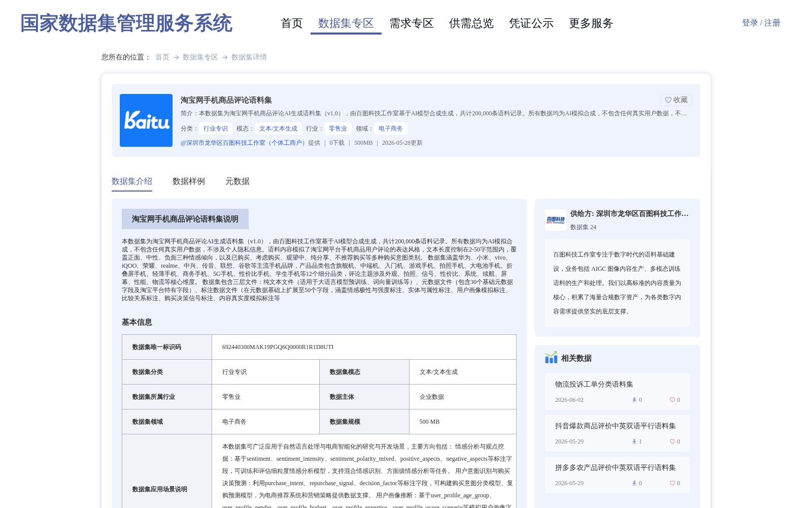
Task: Click the Baitu dataset logo thumbnail
Action: click(146, 120)
